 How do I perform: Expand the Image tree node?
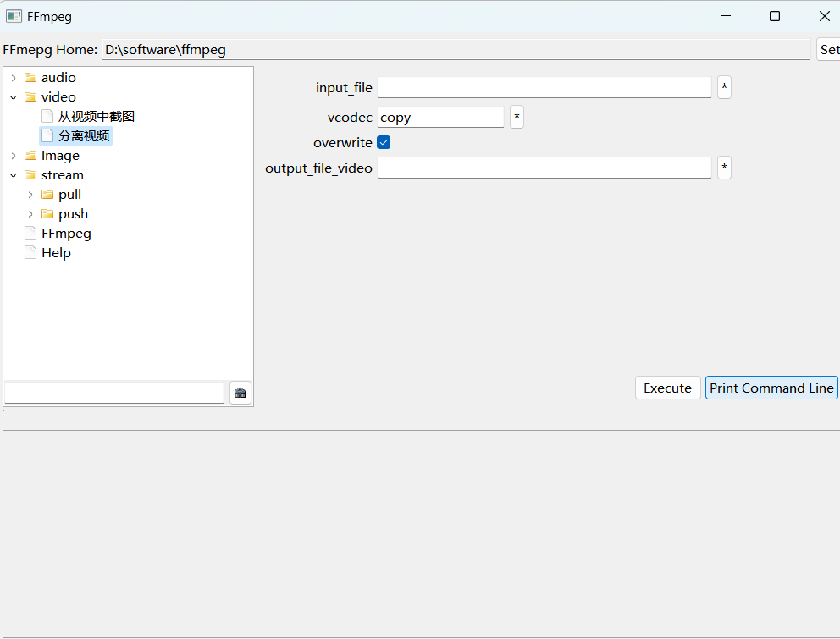[x=14, y=156]
